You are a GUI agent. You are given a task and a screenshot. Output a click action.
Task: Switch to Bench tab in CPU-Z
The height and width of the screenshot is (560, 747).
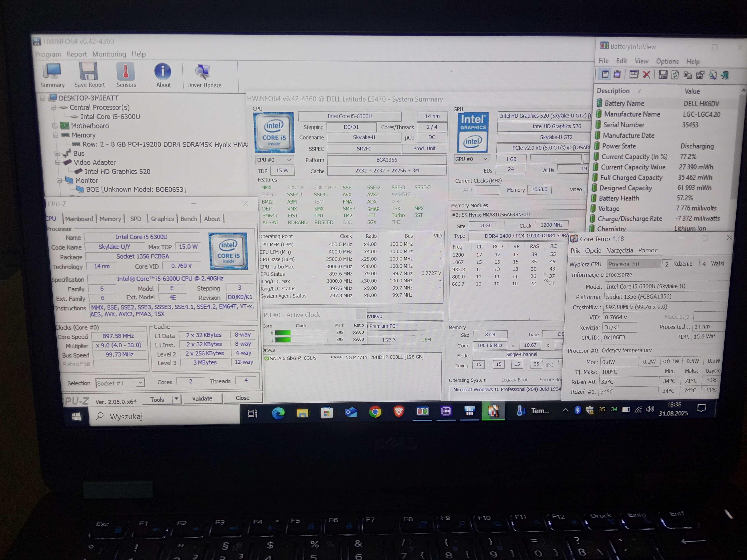188,219
